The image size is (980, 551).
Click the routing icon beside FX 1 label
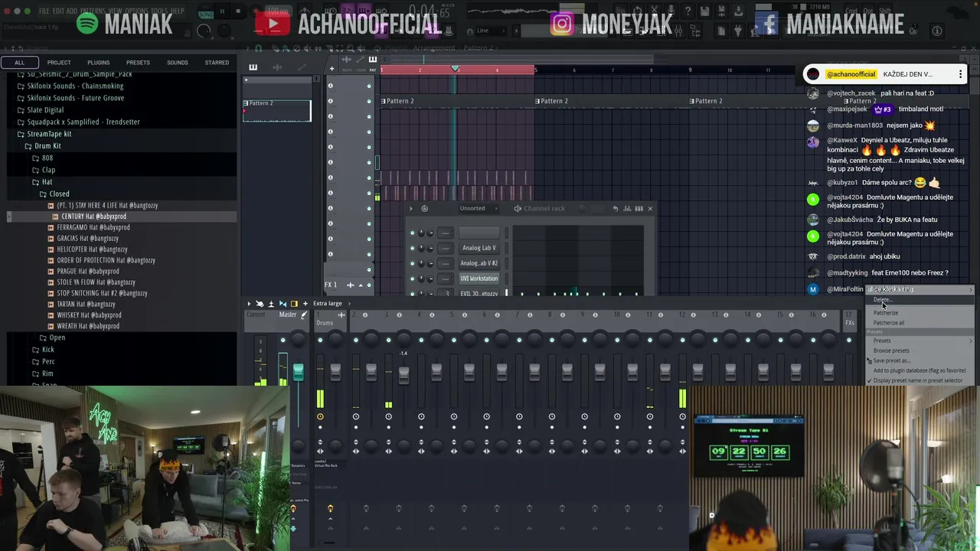click(351, 285)
